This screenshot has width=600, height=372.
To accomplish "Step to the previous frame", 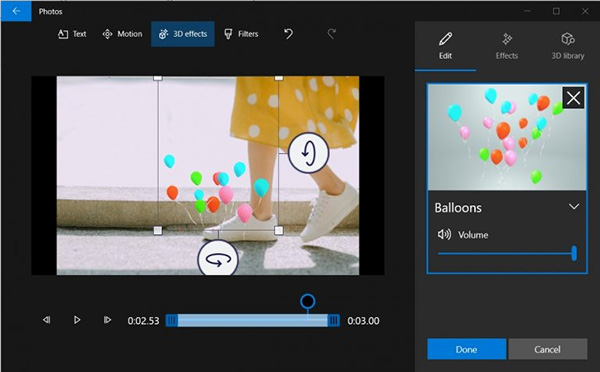I will [x=47, y=320].
